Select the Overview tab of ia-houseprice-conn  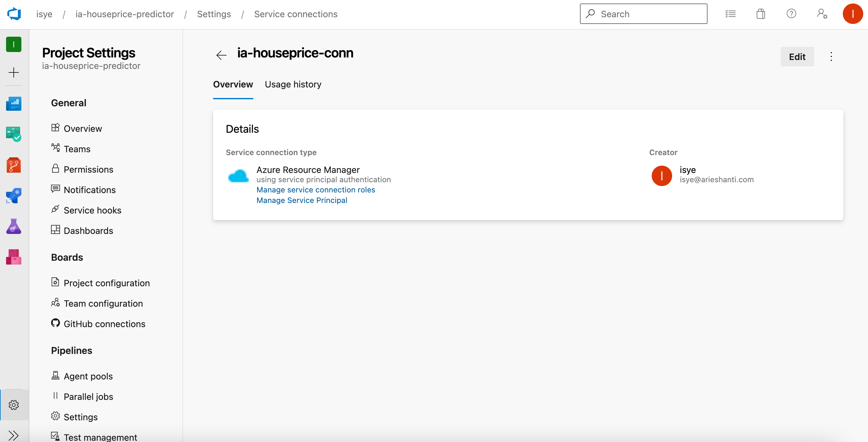233,84
